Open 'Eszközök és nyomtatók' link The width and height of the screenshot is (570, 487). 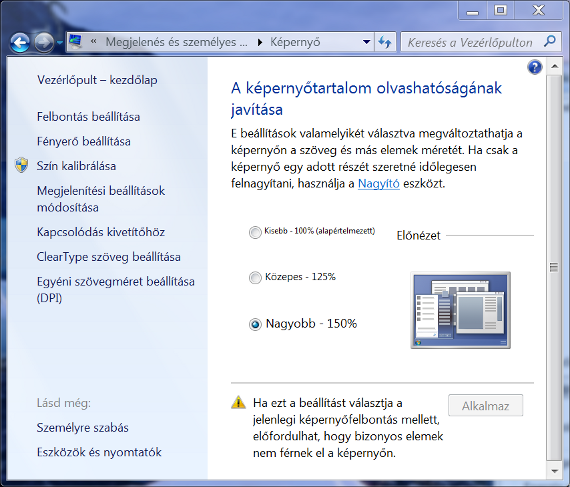[99, 452]
